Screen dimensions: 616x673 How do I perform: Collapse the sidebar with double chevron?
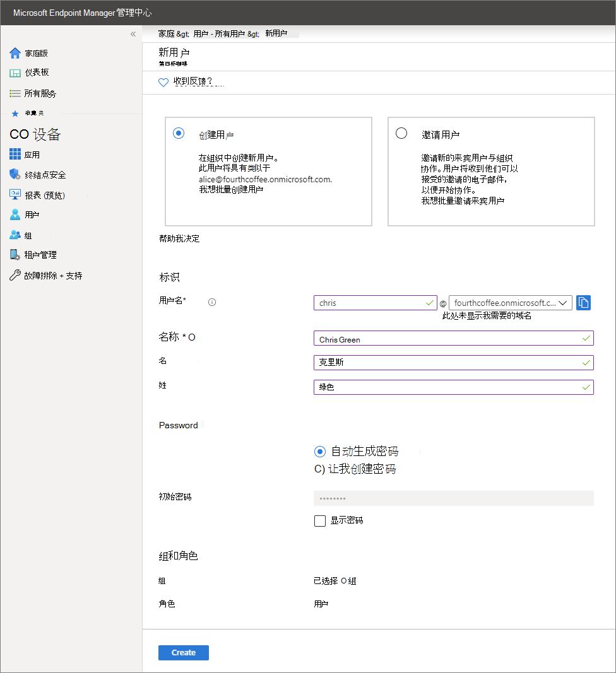point(133,34)
